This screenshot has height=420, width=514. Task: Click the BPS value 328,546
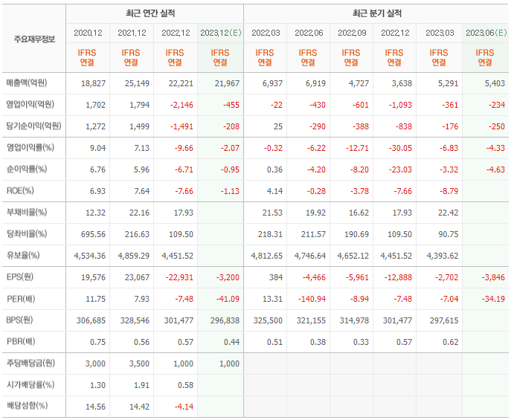[x=135, y=320]
